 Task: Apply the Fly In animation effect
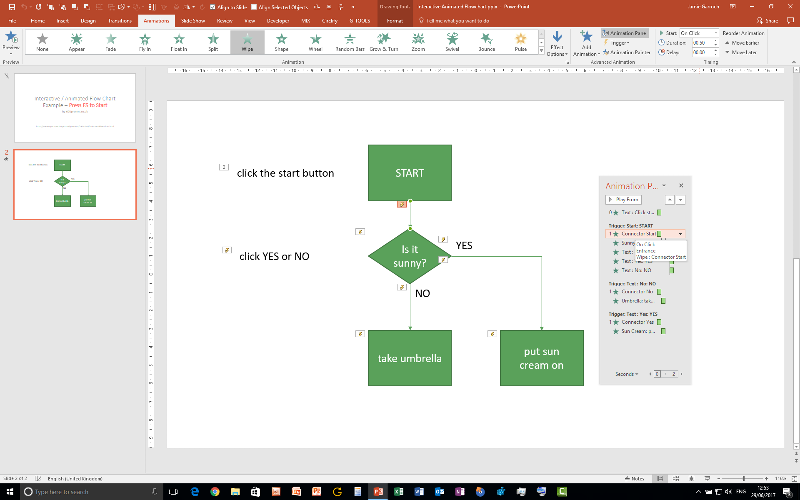(x=146, y=41)
